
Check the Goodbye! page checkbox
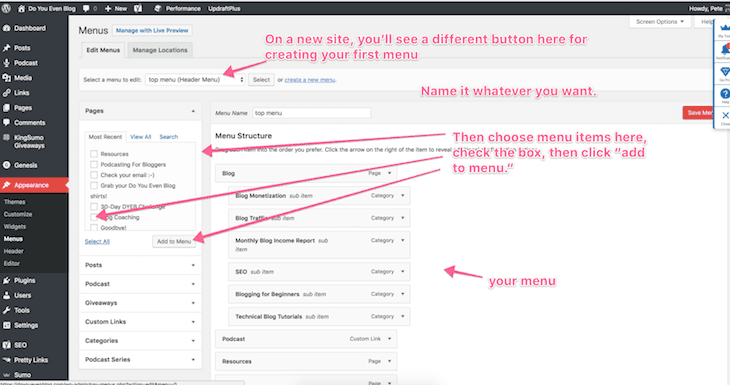click(94, 228)
